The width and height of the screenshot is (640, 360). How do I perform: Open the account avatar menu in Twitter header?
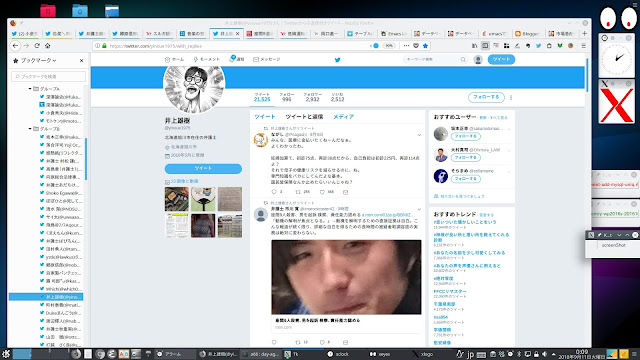coord(478,60)
